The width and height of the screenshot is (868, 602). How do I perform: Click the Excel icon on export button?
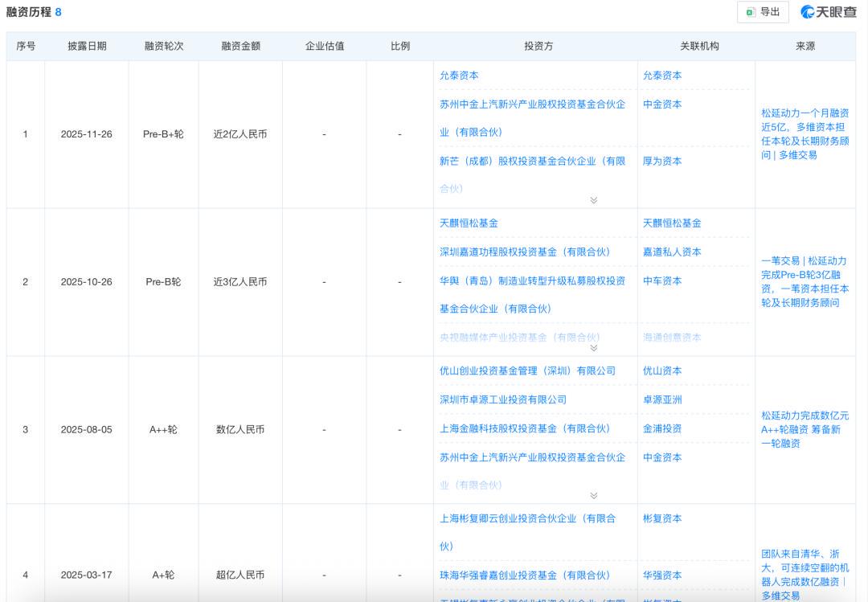coord(750,12)
